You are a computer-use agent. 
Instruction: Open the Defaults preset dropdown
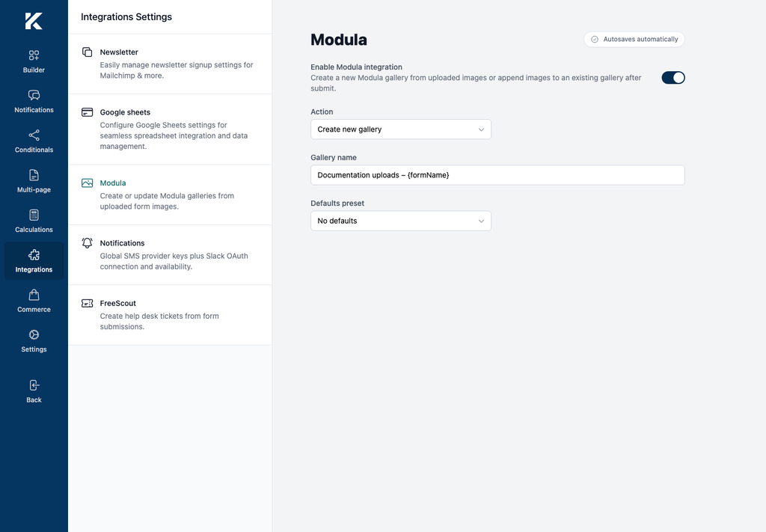coord(401,221)
